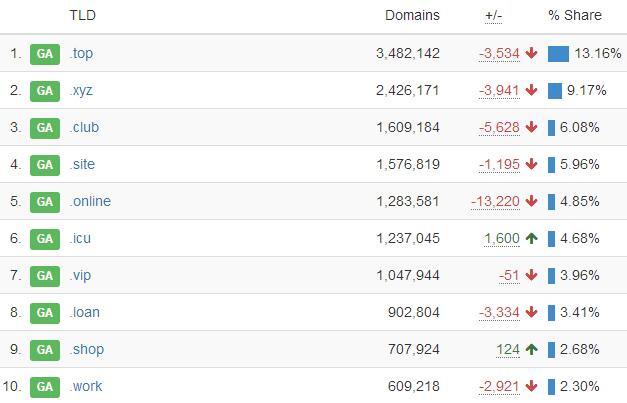Viewport: 627px width, 403px height.
Task: Open the .top TLD link
Action: 81,54
